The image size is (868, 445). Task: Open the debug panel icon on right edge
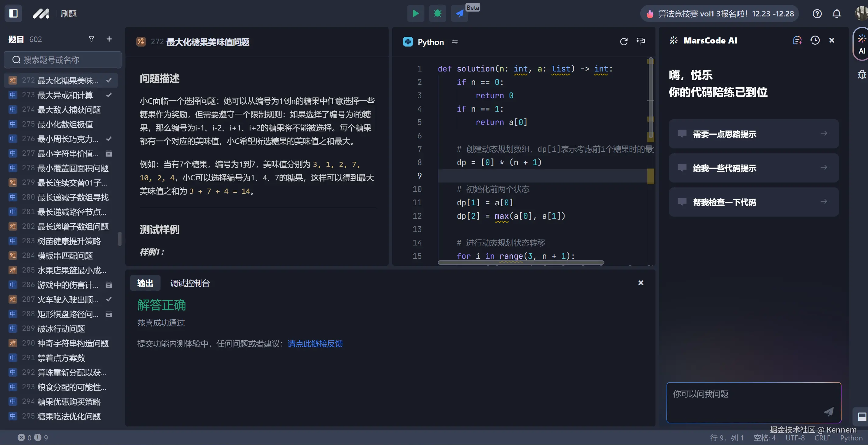862,74
